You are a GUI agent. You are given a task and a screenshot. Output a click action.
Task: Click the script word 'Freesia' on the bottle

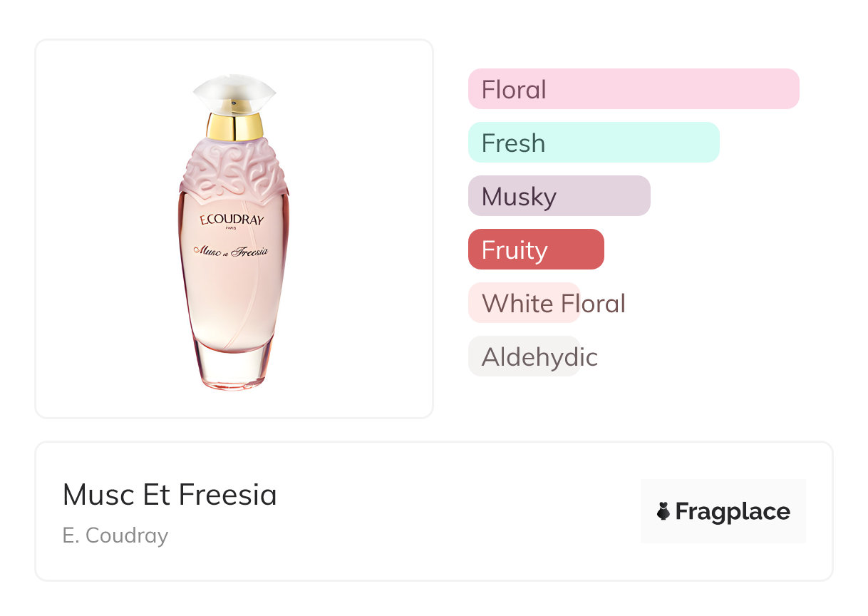(249, 252)
